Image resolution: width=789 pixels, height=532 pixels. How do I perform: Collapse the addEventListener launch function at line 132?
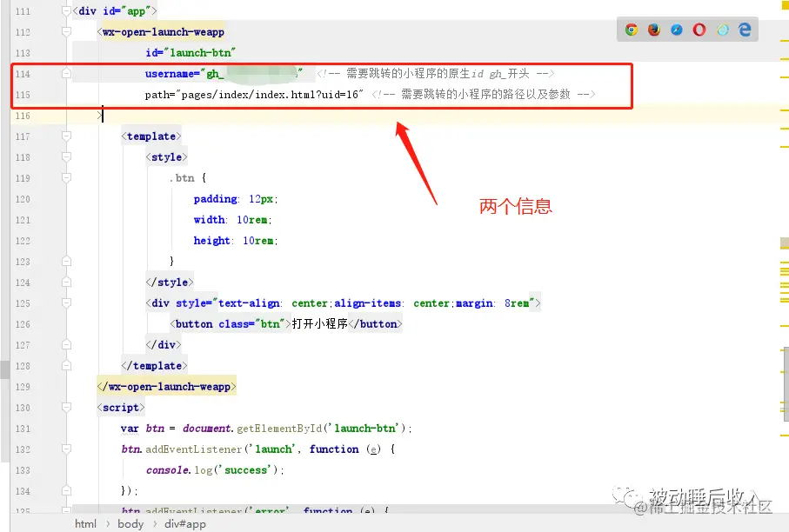pyautogui.click(x=66, y=449)
